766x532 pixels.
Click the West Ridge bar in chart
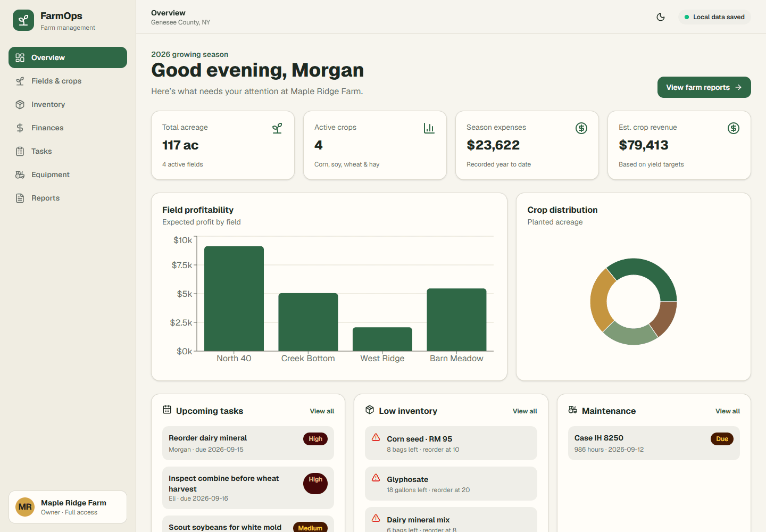[382, 339]
